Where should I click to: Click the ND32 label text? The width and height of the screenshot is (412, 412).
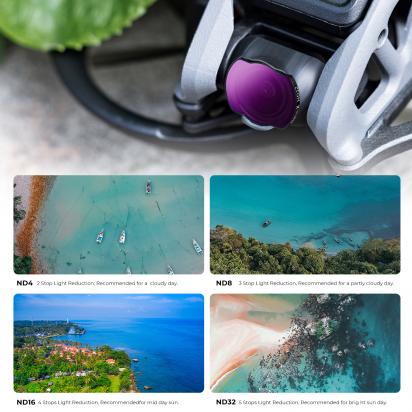click(226, 402)
